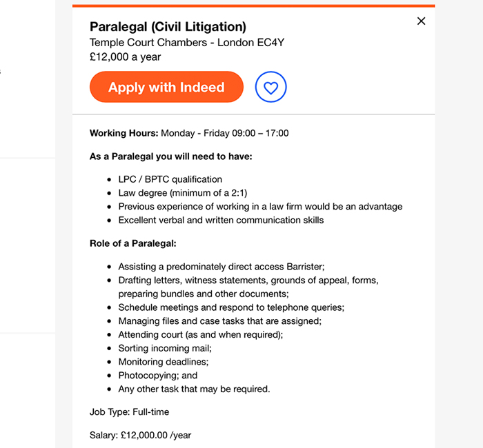Click the Law degree minimum 2:1 bullet

pyautogui.click(x=183, y=193)
